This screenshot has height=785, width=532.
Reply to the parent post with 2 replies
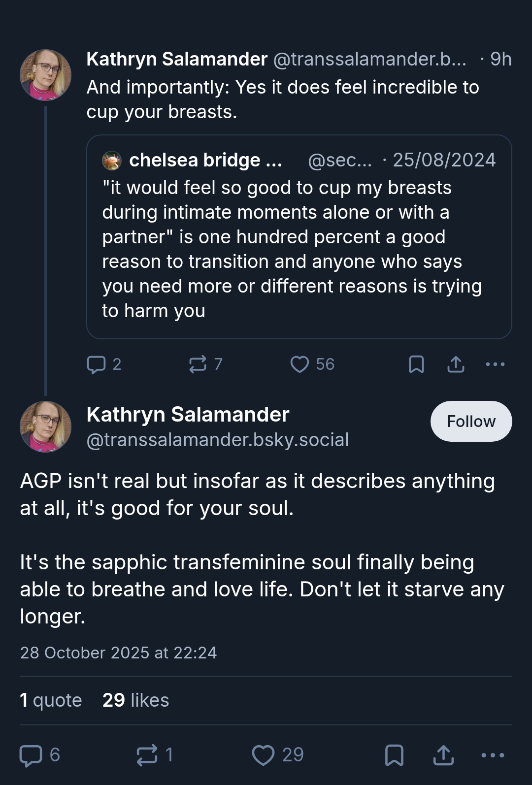click(103, 364)
